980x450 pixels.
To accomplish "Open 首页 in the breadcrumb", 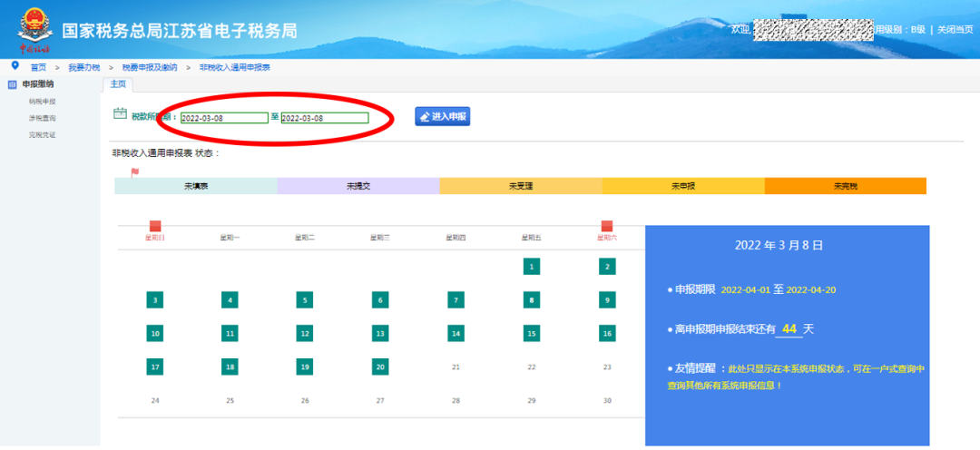I will click(39, 67).
